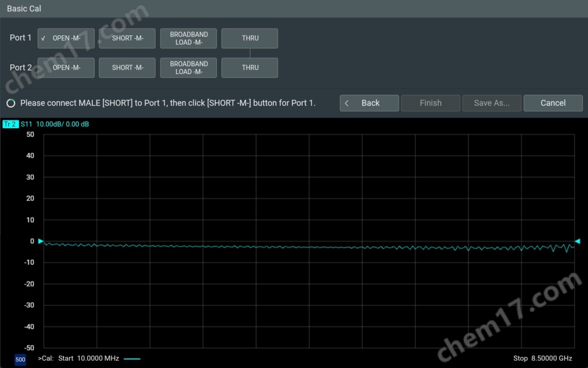Image resolution: width=588 pixels, height=368 pixels.
Task: Click the right reference level marker triangle
Action: pos(577,241)
